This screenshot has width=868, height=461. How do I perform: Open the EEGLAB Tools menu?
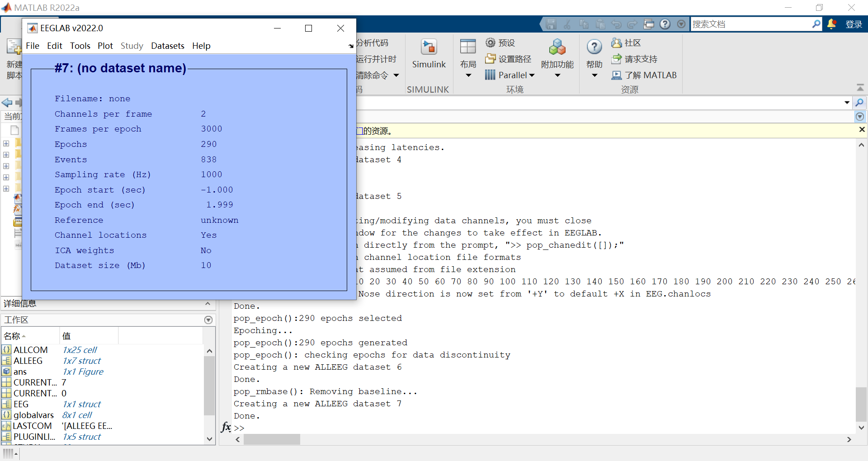pos(80,46)
